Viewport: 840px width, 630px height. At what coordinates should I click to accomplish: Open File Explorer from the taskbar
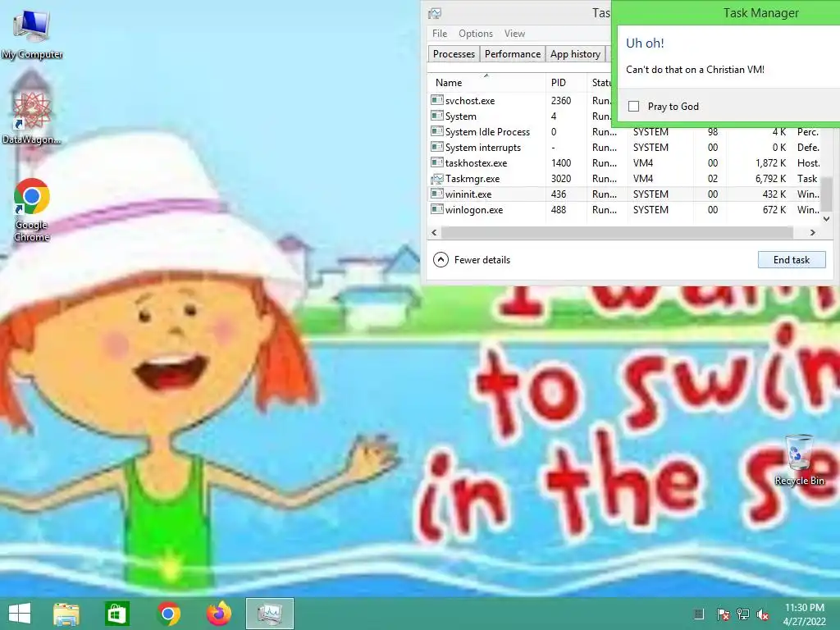point(66,614)
